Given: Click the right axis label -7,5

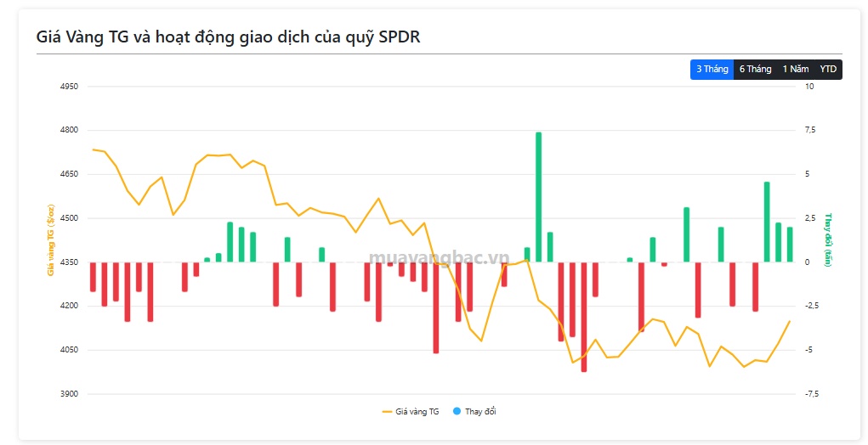Looking at the screenshot, I should (812, 394).
